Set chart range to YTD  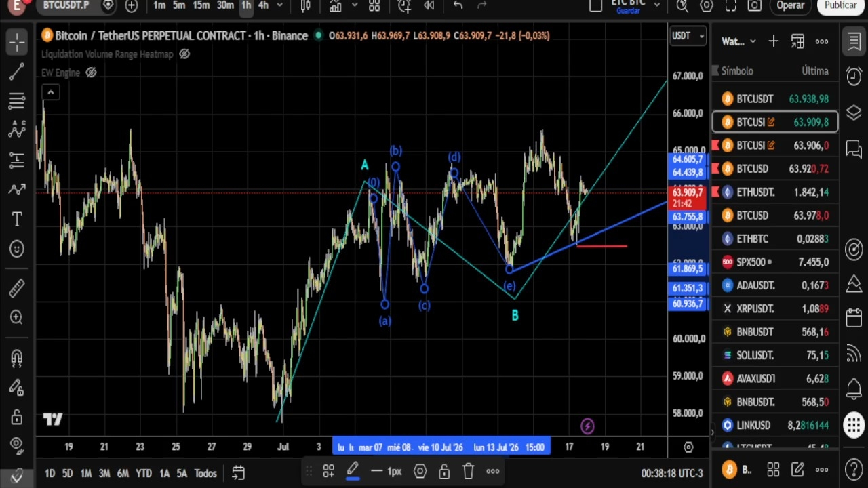coord(143,473)
